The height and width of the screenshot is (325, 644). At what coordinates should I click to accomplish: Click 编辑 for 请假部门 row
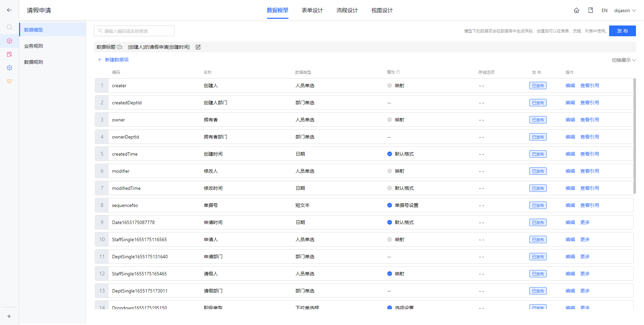(x=570, y=291)
